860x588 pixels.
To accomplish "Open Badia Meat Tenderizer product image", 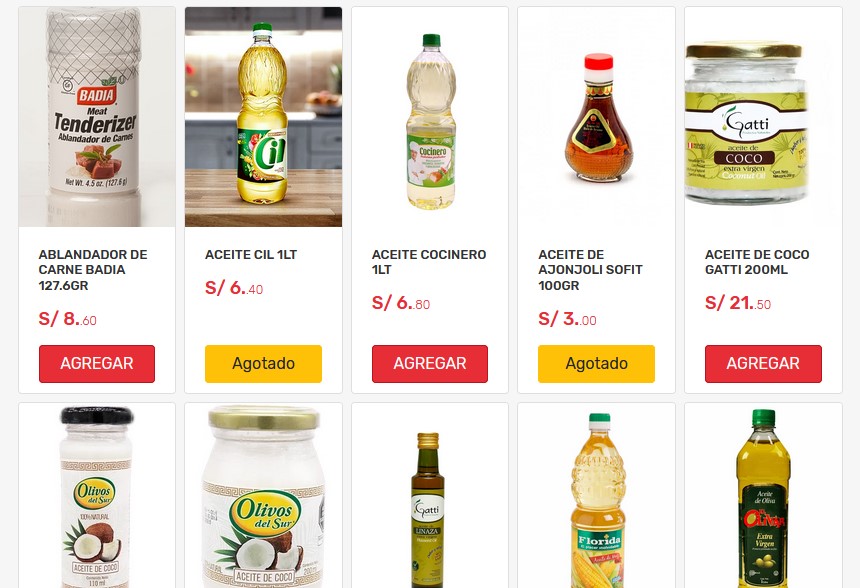I will click(97, 117).
